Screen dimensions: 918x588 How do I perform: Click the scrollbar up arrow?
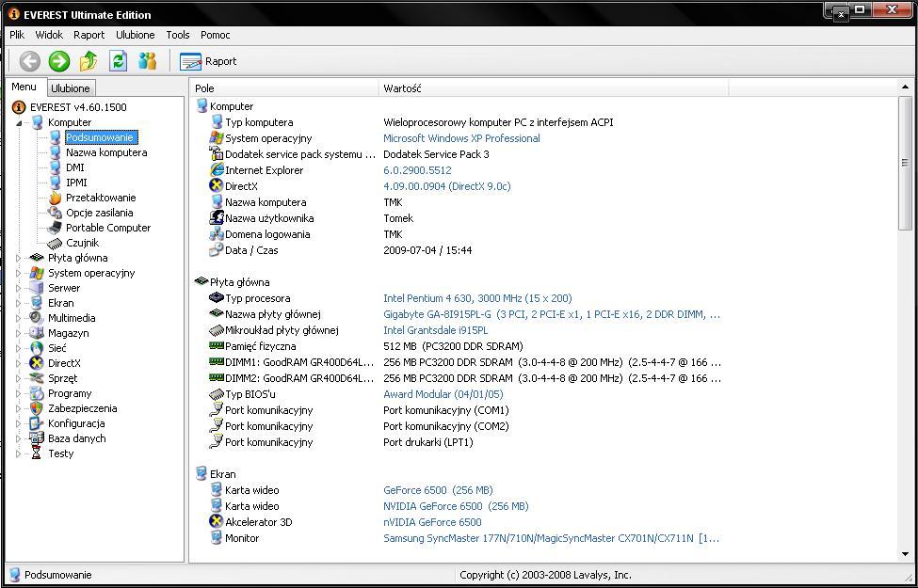point(905,87)
